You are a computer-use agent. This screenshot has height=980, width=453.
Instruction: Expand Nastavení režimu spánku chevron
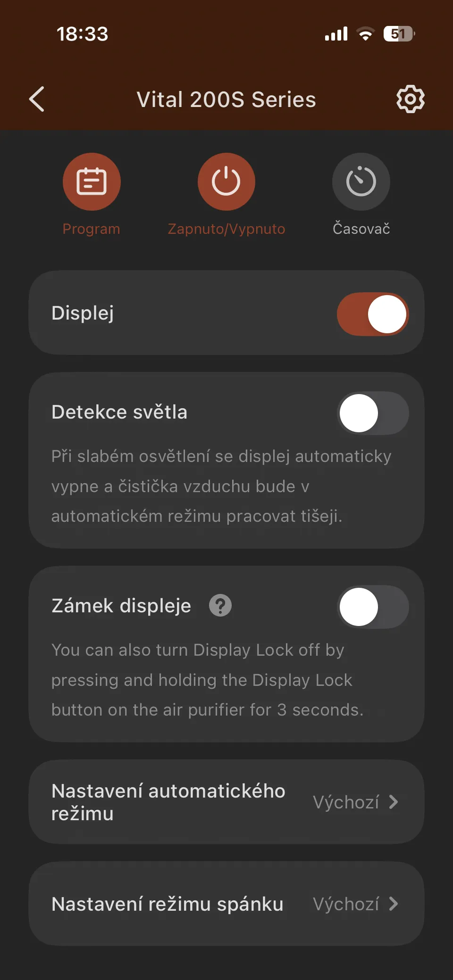point(394,904)
